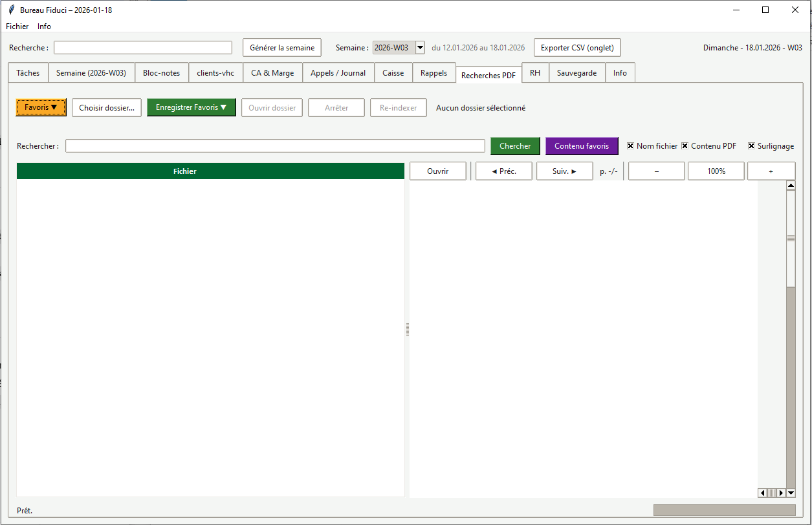
Task: Disable the Surlignage checkbox
Action: click(x=751, y=146)
